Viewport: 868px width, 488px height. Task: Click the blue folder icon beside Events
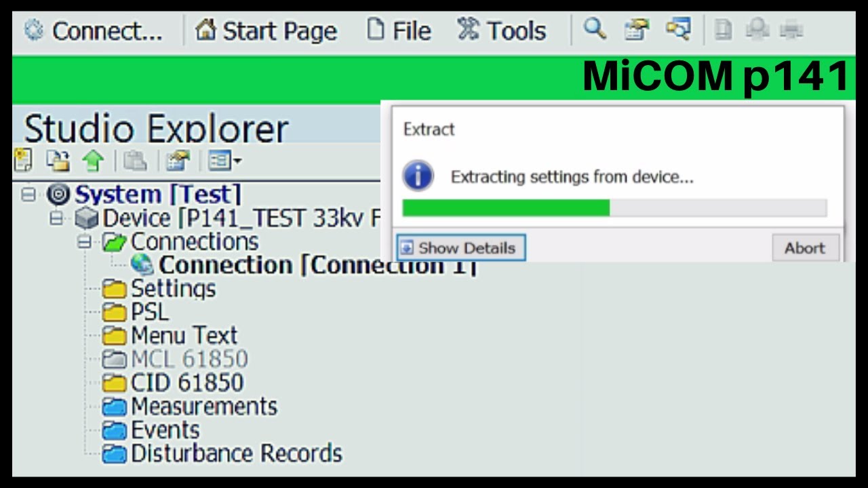point(115,430)
